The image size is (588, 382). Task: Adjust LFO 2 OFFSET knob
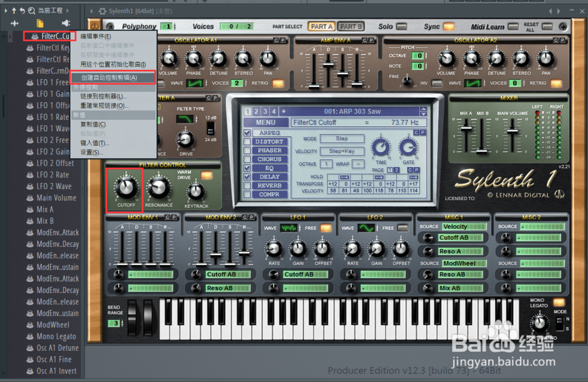[401, 249]
